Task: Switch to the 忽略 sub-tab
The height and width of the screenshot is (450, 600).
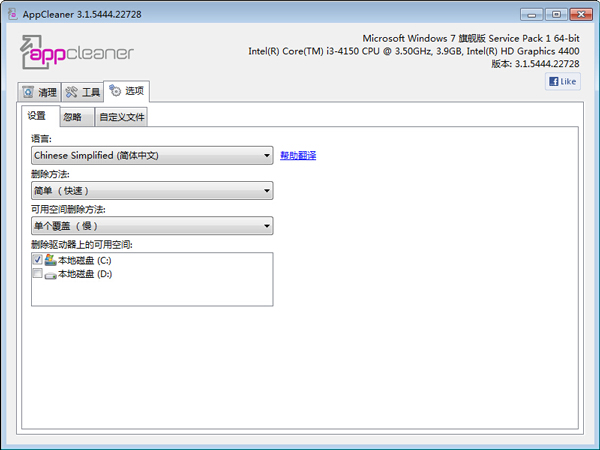Action: [x=77, y=117]
